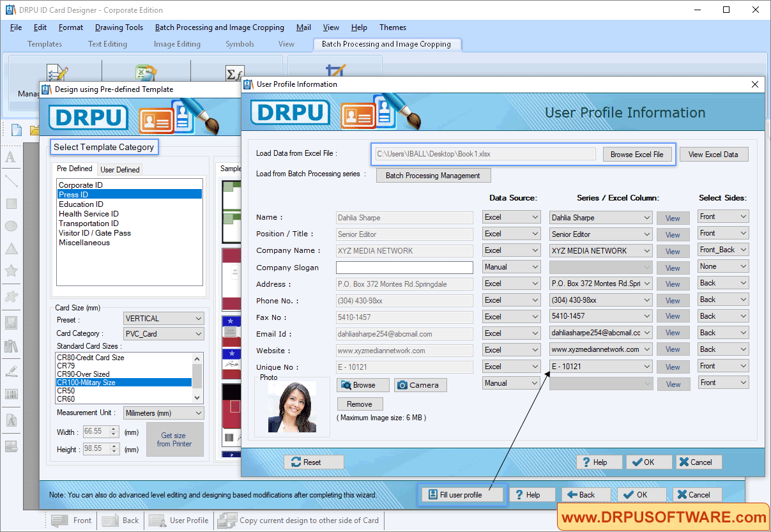771x532 pixels.
Task: Open Camera to capture a photo
Action: tap(420, 384)
